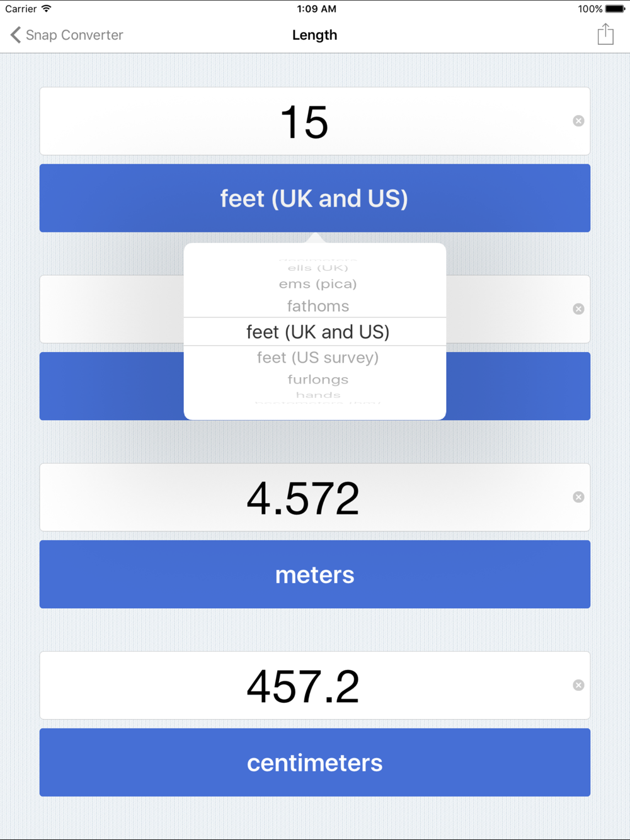Clear the 457.2 centimeters value
This screenshot has height=840, width=630.
[x=578, y=685]
